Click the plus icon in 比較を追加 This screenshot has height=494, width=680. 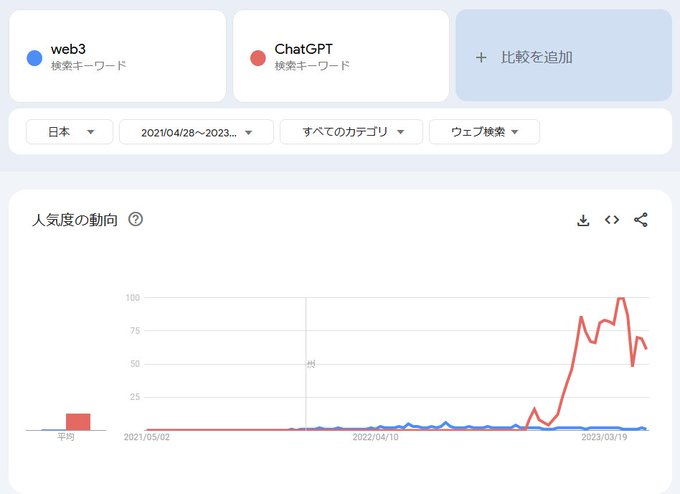pos(481,57)
